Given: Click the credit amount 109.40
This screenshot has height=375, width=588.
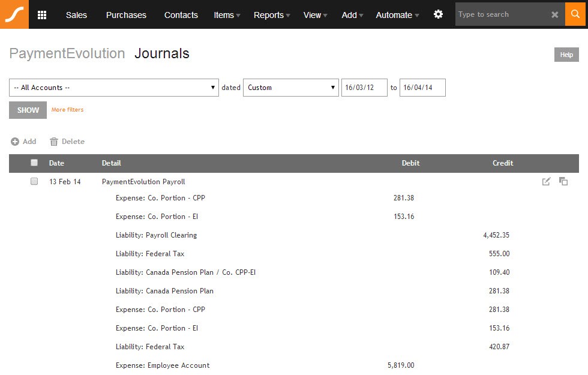Looking at the screenshot, I should [499, 272].
